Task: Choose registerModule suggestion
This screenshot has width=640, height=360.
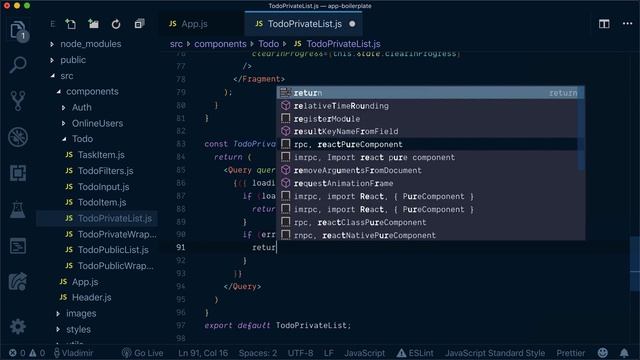Action: pyautogui.click(x=427, y=119)
